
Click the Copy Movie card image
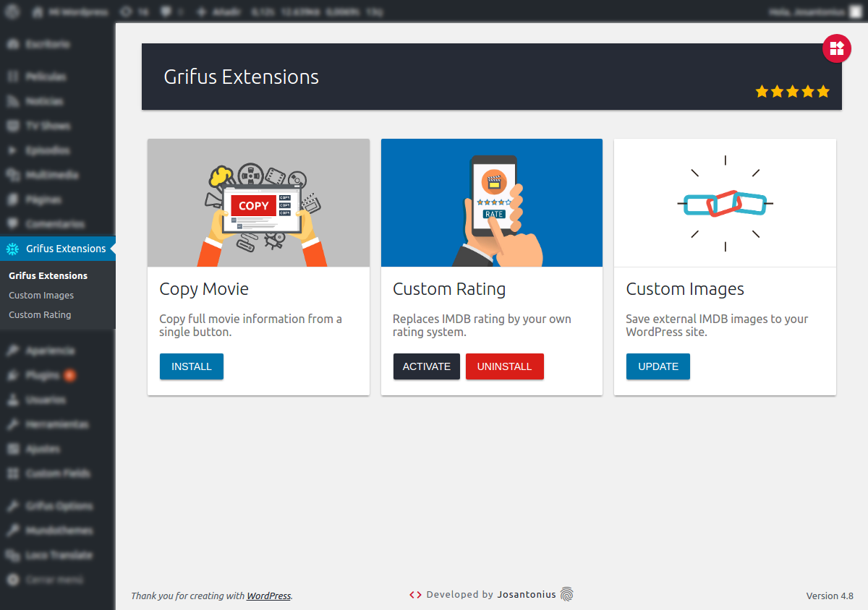[258, 203]
